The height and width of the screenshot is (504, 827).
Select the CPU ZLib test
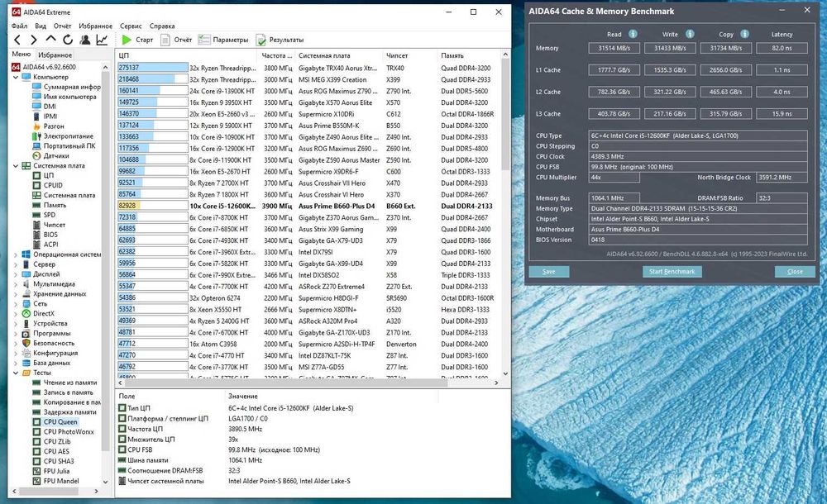point(51,442)
